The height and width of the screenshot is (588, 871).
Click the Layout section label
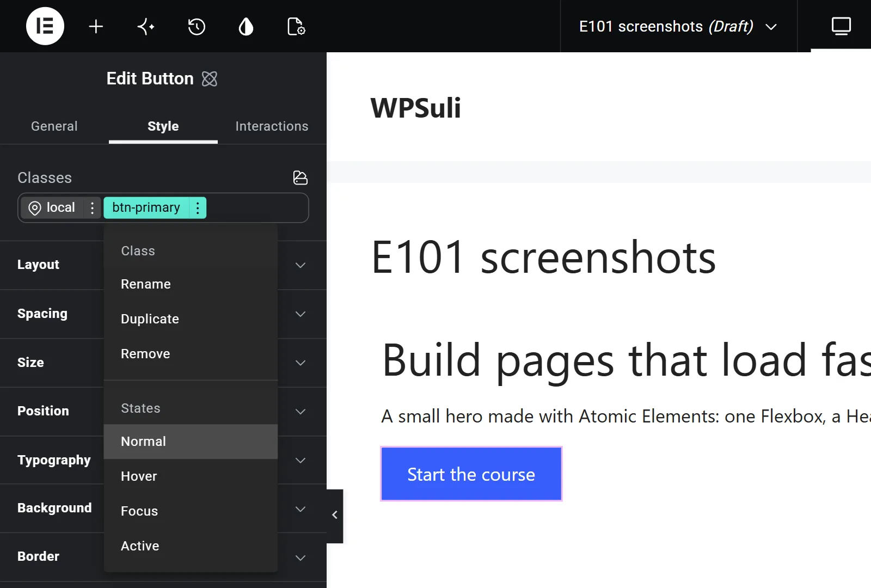click(38, 265)
